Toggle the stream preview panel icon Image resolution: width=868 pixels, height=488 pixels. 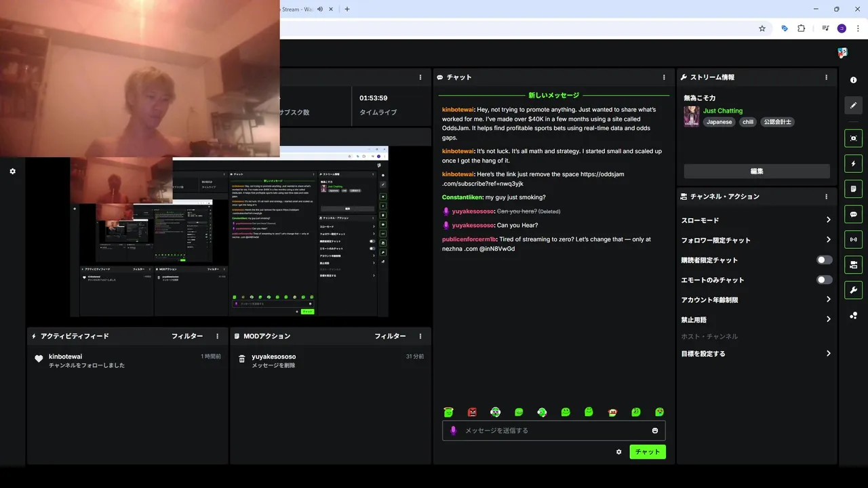(853, 138)
